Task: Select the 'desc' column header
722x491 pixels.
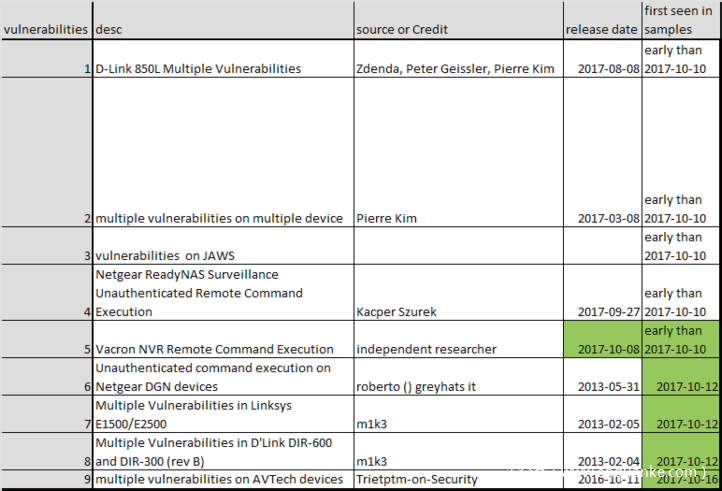Action: pyautogui.click(x=223, y=21)
